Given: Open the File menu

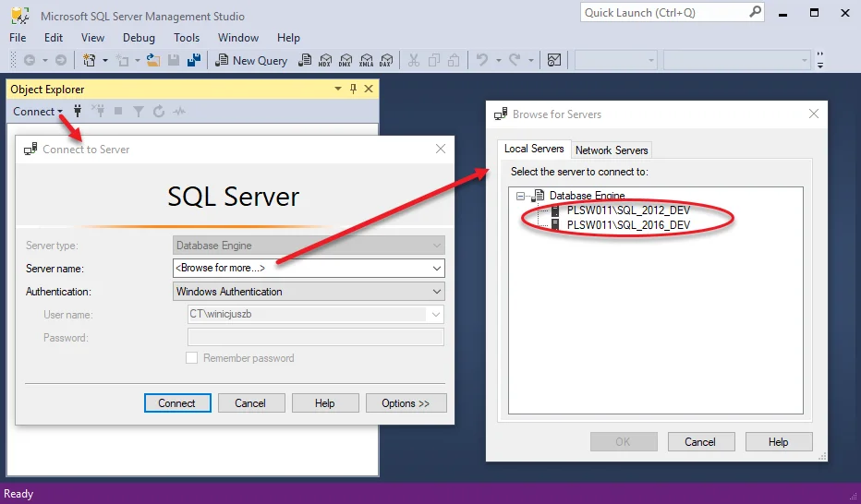Looking at the screenshot, I should pos(18,38).
